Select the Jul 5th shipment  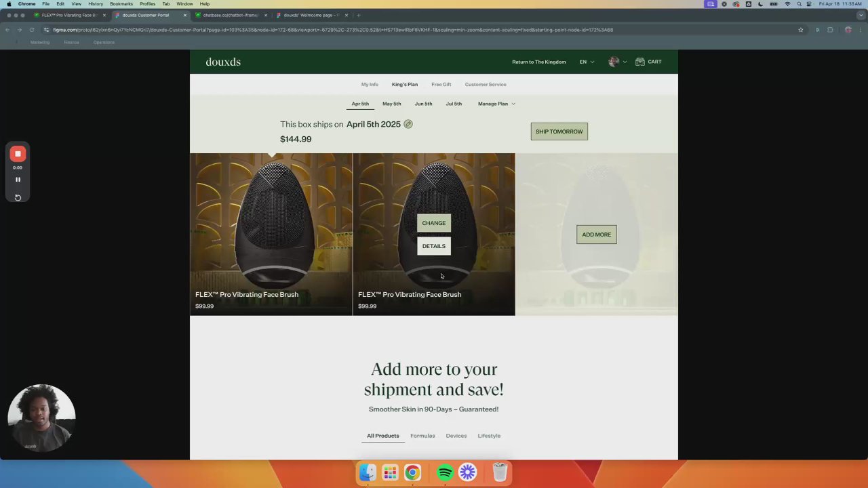point(454,104)
